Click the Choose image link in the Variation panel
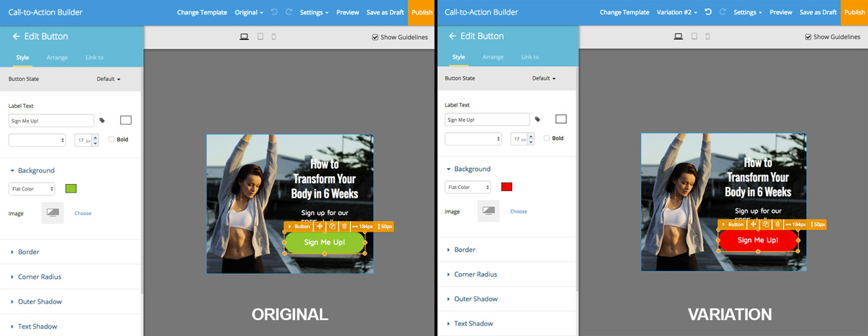This screenshot has height=336, width=868. pyautogui.click(x=519, y=211)
